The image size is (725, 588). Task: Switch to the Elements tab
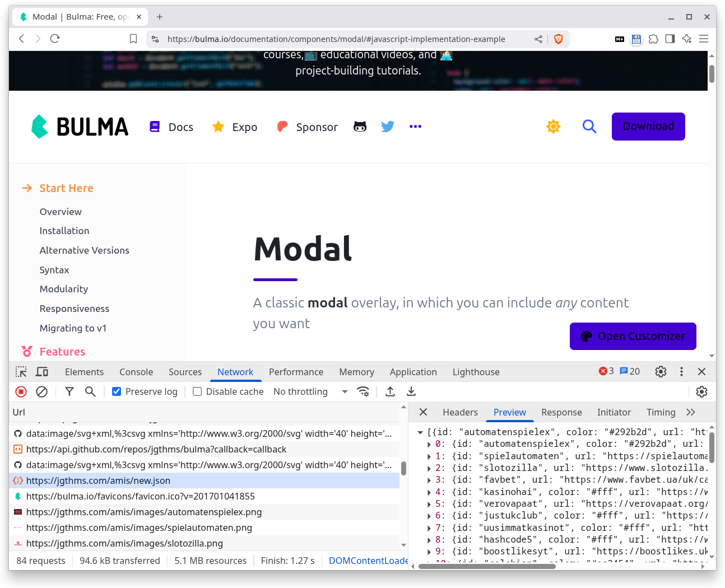pyautogui.click(x=84, y=372)
